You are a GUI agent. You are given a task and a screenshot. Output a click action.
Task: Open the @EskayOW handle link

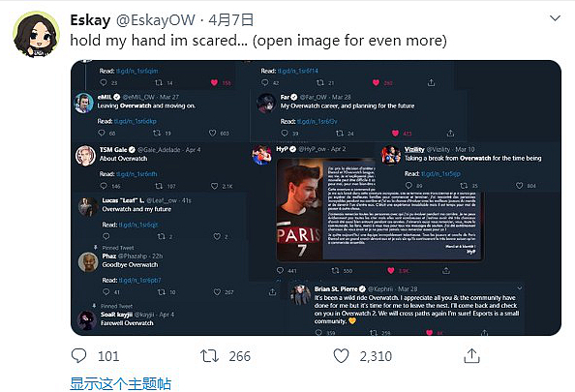pos(156,19)
